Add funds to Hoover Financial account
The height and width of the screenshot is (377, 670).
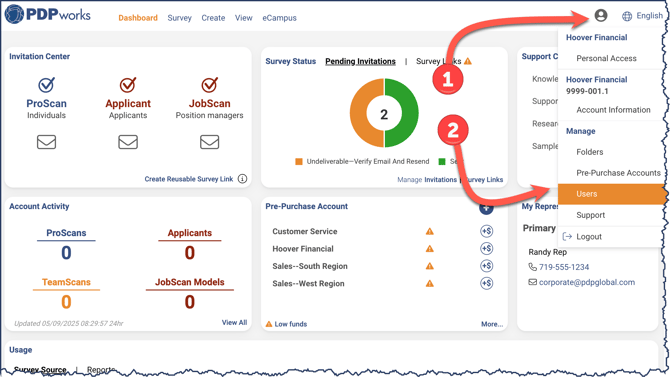[486, 249]
